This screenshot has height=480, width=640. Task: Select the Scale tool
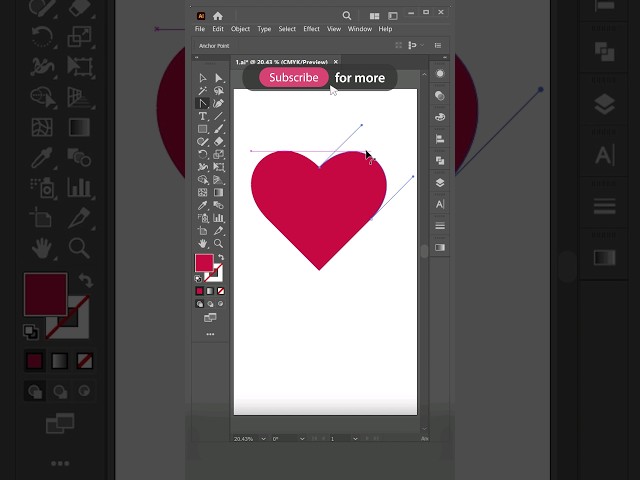[x=218, y=154]
